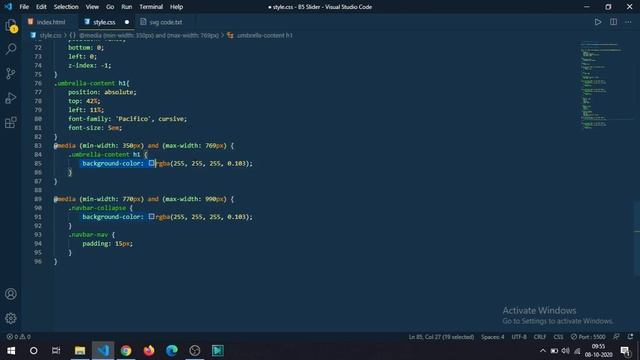Click unsaved dot on style.css tab
This screenshot has width=640, height=360.
click(x=127, y=22)
